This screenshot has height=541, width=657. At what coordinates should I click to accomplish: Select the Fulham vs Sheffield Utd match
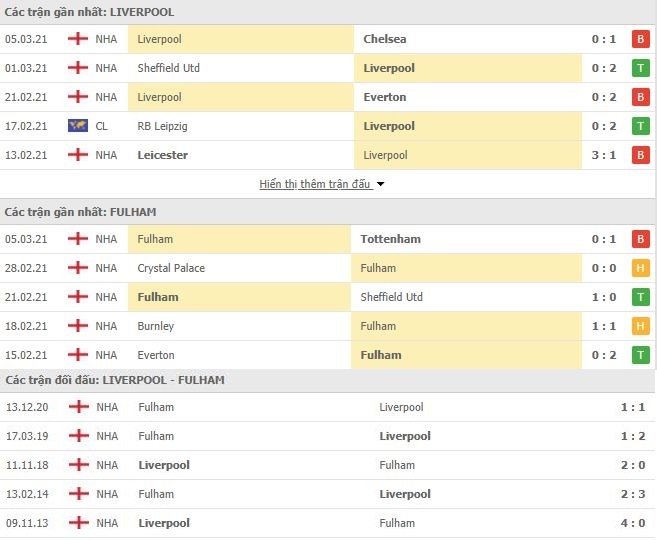pyautogui.click(x=327, y=297)
